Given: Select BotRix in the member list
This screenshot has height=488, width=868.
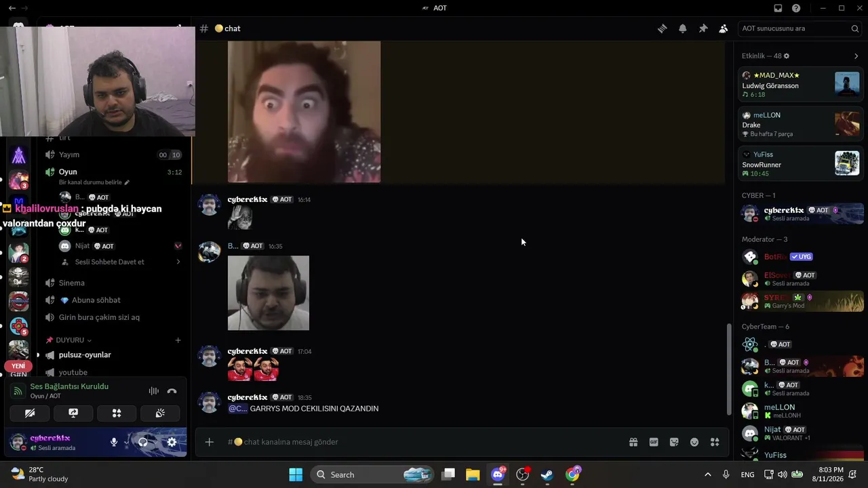Looking at the screenshot, I should [801, 257].
